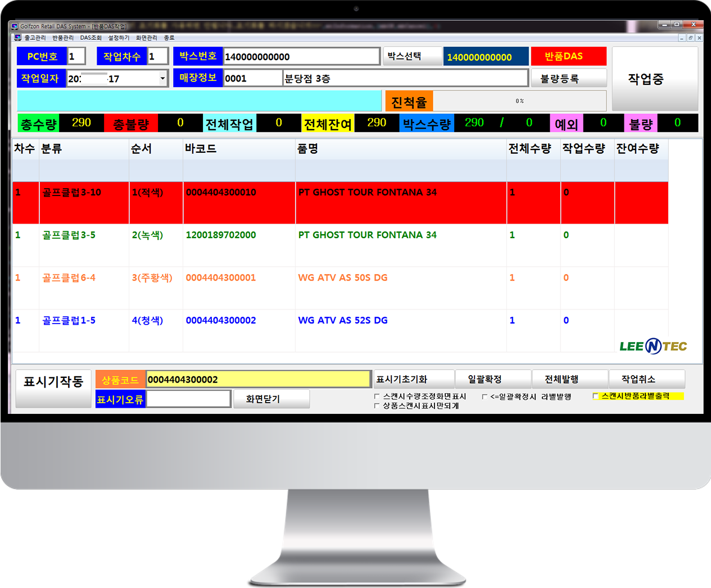This screenshot has height=588, width=711.
Task: Open the 반품관리 menu
Action: pos(63,38)
